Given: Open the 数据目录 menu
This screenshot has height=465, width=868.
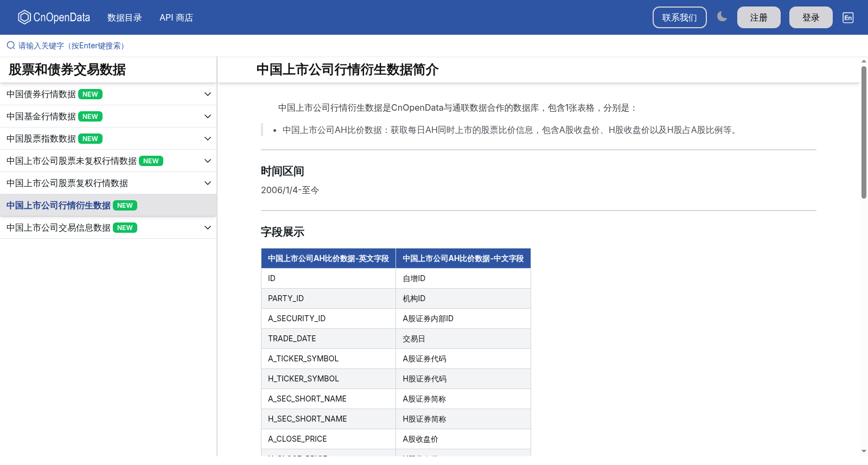Looking at the screenshot, I should pyautogui.click(x=125, y=17).
